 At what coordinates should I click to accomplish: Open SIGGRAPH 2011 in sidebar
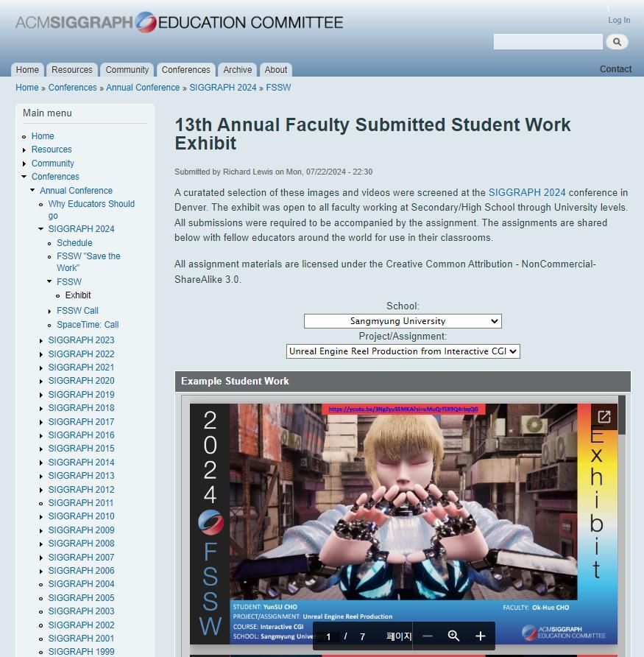coord(81,503)
